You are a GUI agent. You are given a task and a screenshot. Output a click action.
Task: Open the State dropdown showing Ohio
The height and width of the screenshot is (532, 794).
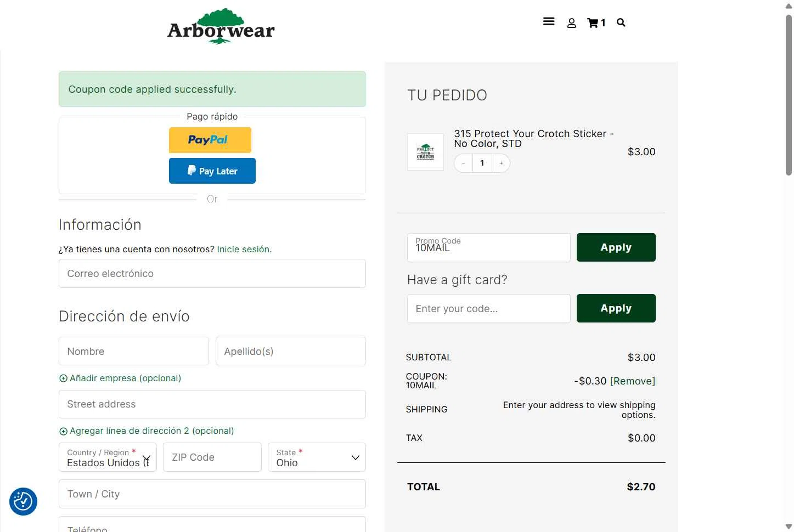(317, 457)
